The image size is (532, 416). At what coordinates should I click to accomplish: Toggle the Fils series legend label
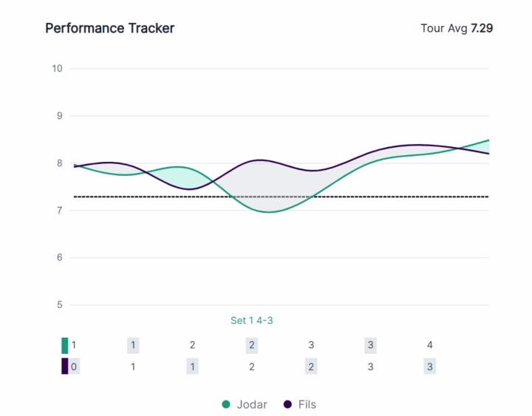click(307, 404)
